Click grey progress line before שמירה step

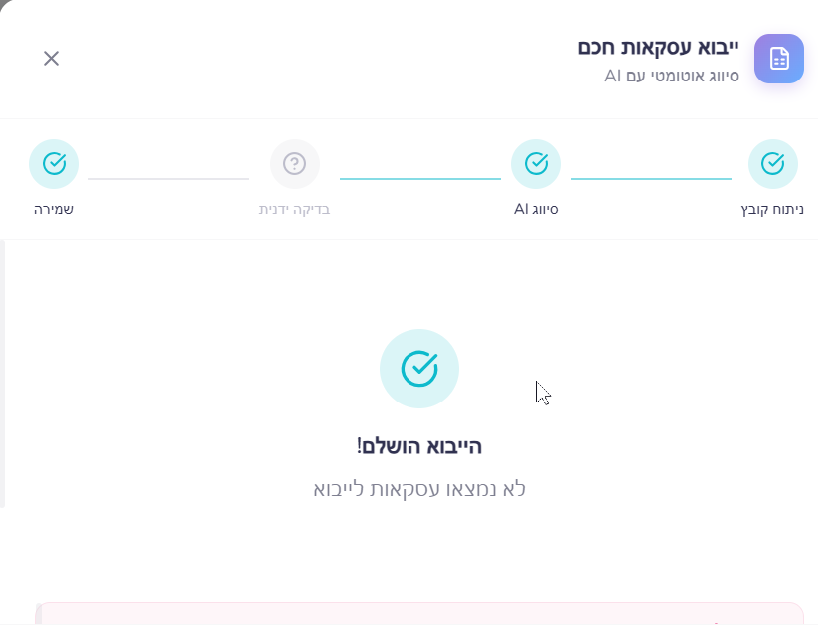169,179
